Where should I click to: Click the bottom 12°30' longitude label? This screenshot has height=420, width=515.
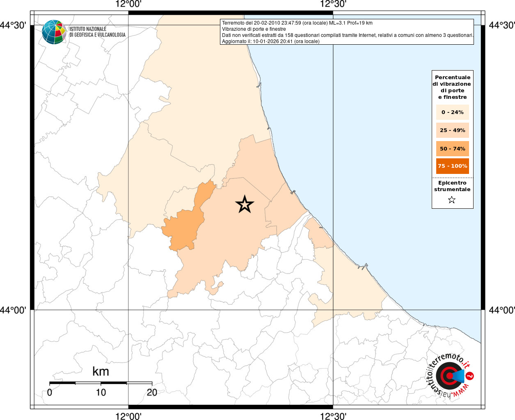coord(333,416)
